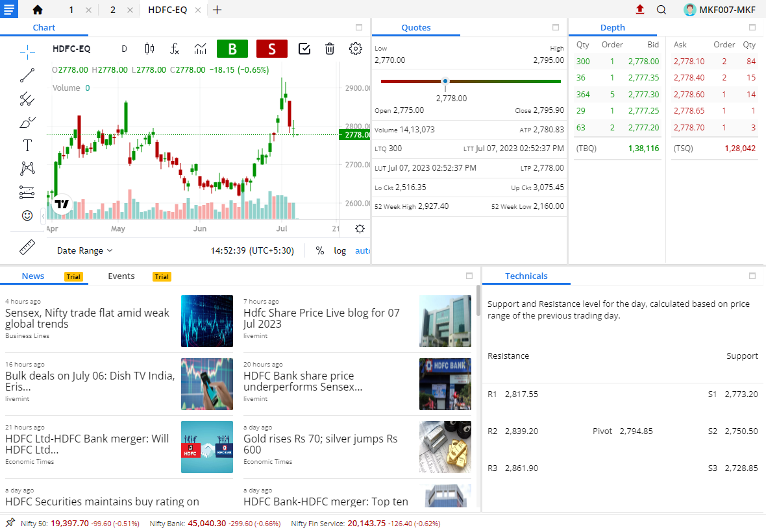Open chart settings gear
The width and height of the screenshot is (766, 532).
point(356,49)
